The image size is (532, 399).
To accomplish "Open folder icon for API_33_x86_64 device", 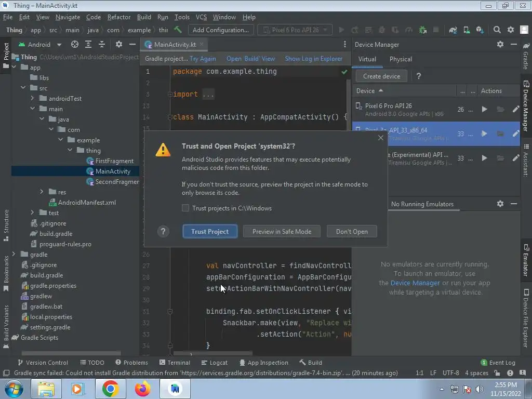I will point(500,134).
